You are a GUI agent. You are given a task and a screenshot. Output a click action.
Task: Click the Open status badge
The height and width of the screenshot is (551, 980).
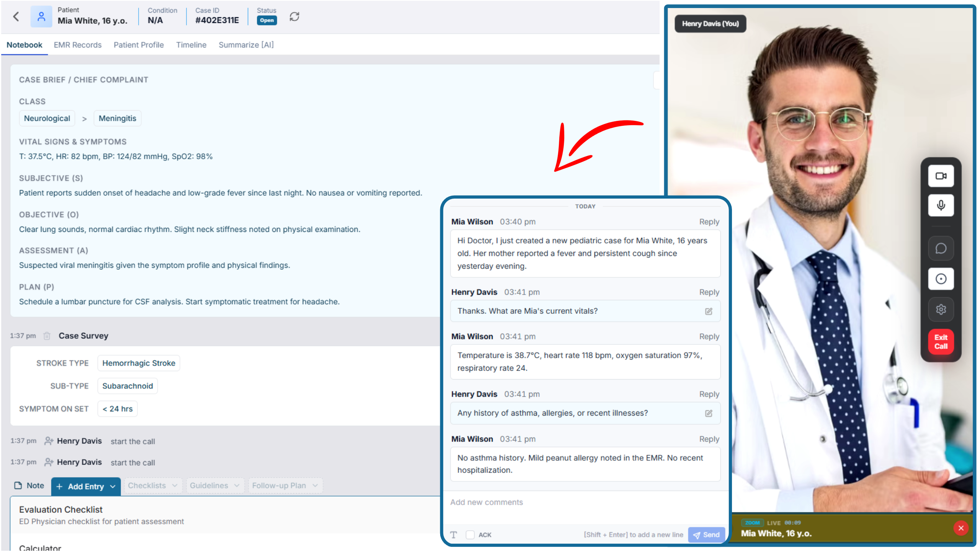point(266,21)
